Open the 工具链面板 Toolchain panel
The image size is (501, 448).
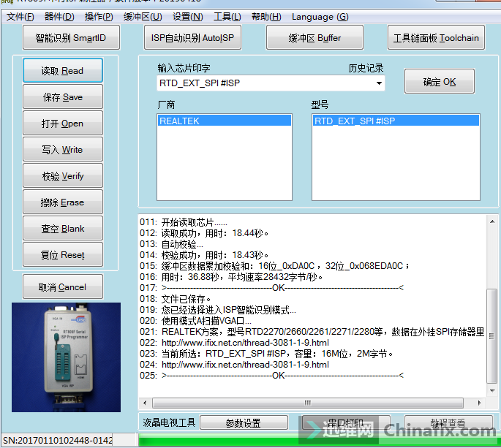(x=436, y=38)
